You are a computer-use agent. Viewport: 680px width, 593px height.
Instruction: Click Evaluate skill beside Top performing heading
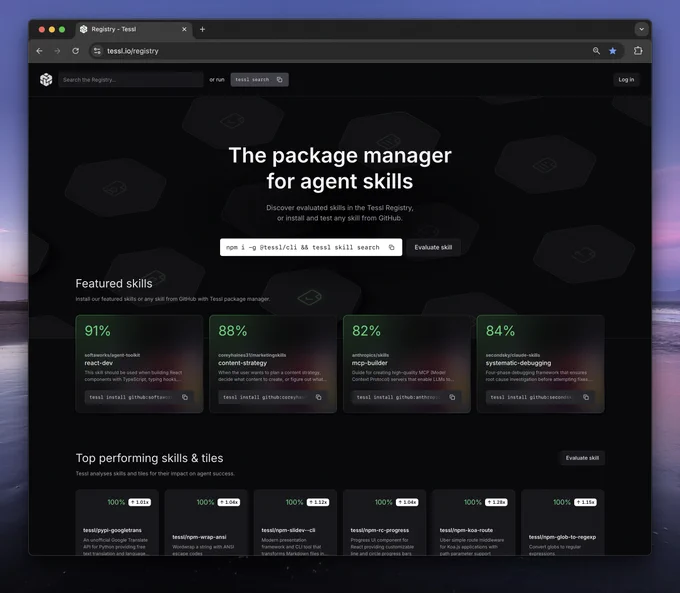[582, 458]
